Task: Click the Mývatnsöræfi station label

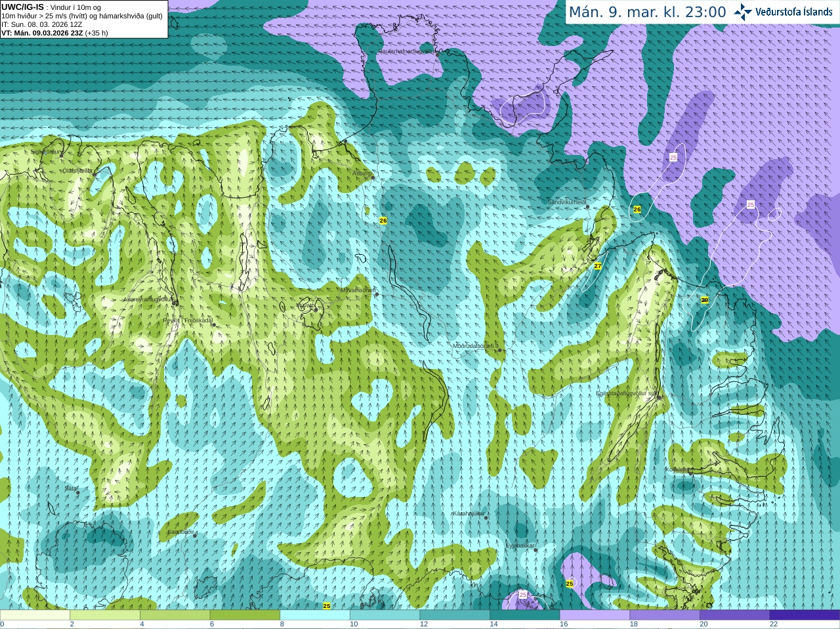Action: pos(358,290)
